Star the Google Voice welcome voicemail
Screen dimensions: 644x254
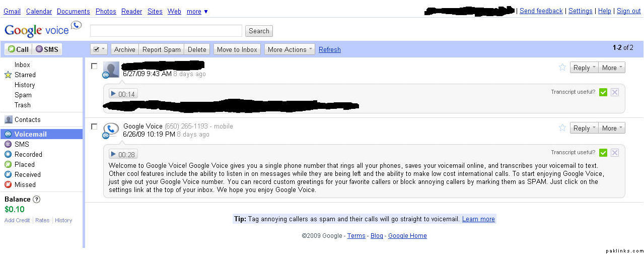(x=562, y=128)
